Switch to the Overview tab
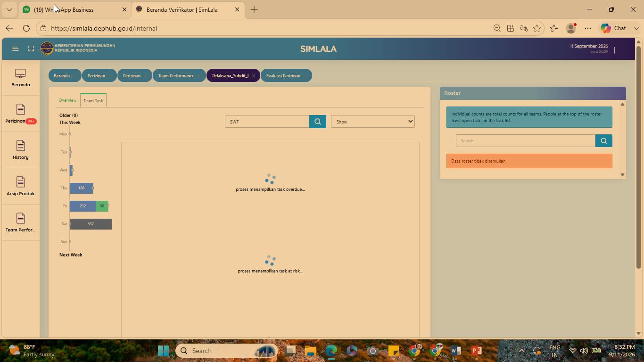 click(x=67, y=100)
